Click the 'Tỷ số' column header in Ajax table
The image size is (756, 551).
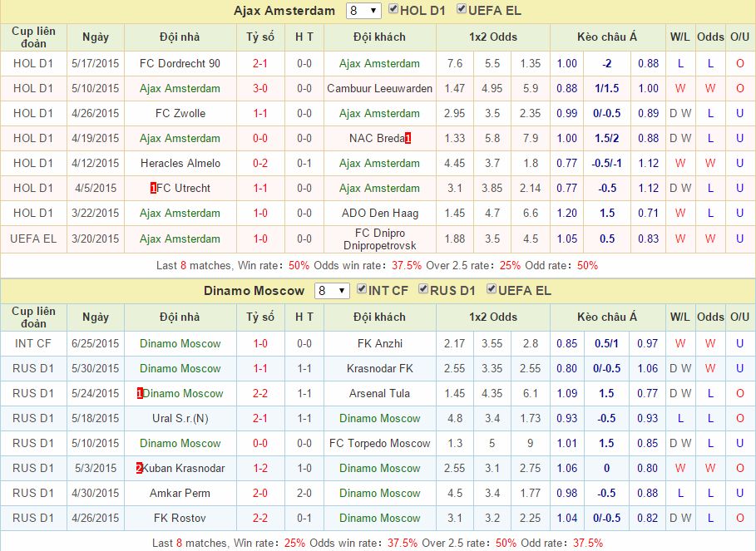[x=260, y=37]
